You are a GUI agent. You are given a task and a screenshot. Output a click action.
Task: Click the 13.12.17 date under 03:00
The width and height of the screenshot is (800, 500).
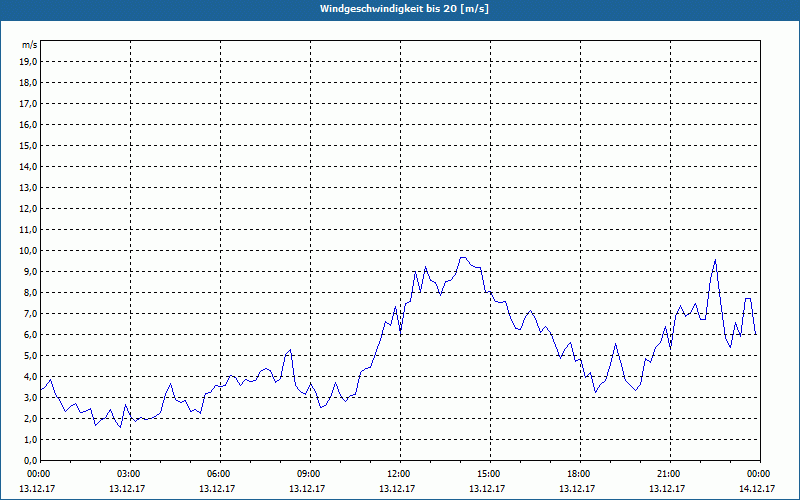pos(127,488)
